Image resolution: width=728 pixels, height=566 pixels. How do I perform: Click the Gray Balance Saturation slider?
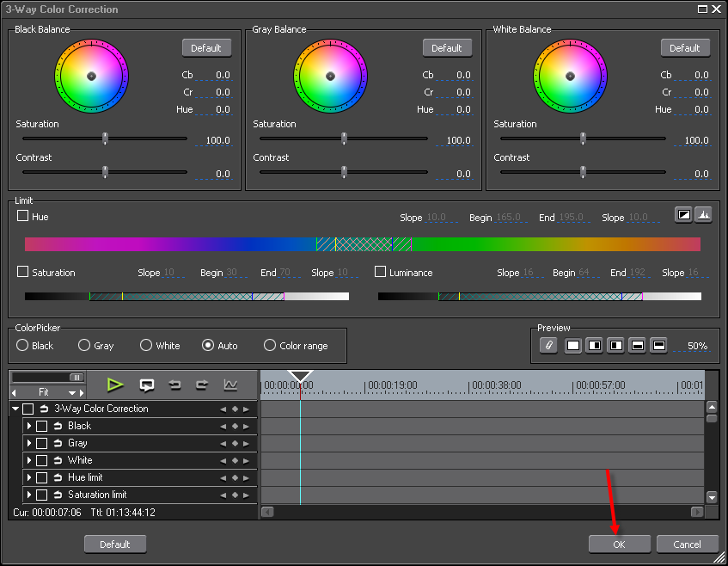(344, 138)
